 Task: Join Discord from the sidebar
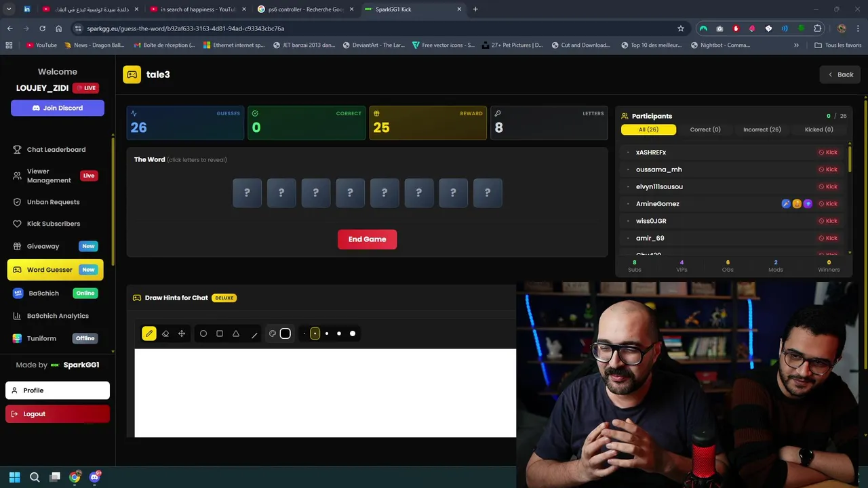click(58, 108)
